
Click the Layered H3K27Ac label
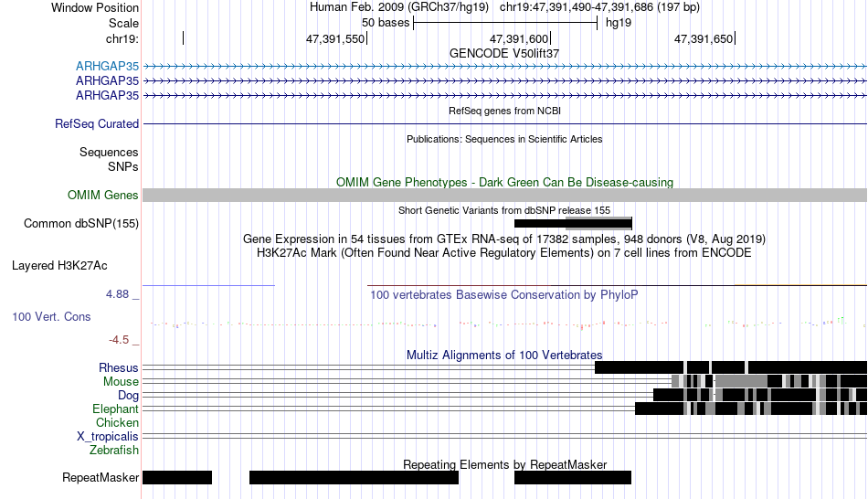tap(59, 265)
